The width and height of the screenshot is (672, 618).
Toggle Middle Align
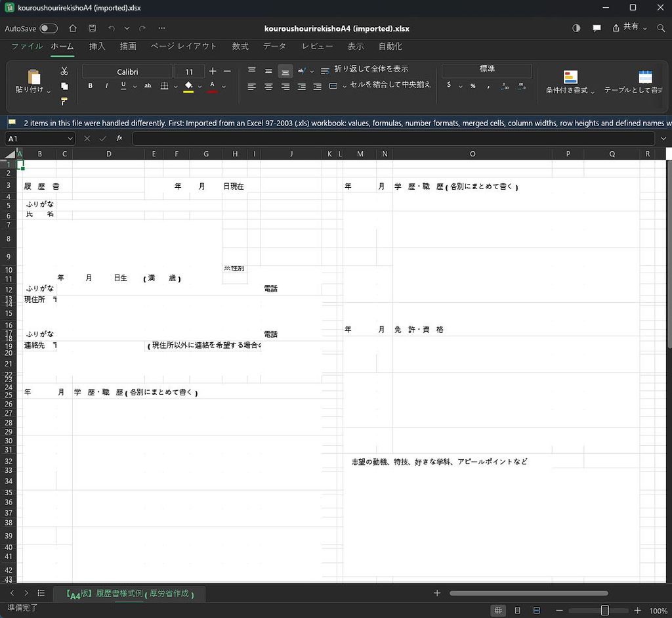pos(268,71)
